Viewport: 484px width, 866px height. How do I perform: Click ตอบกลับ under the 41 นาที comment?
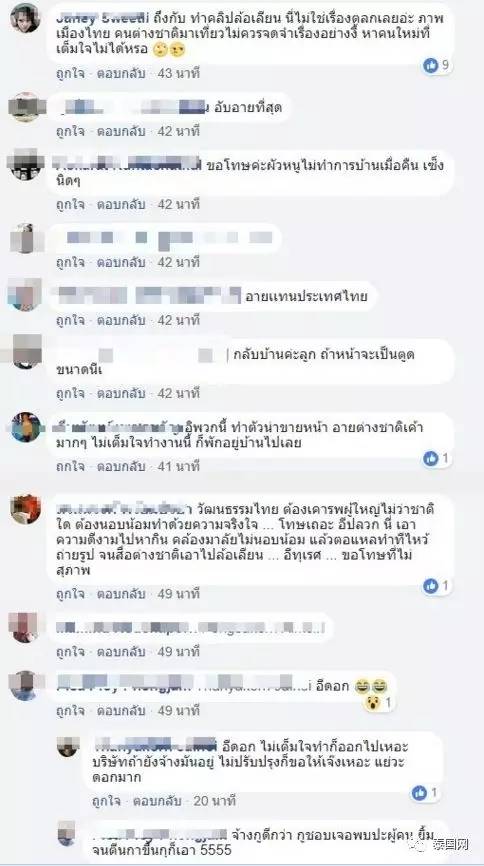[121, 466]
